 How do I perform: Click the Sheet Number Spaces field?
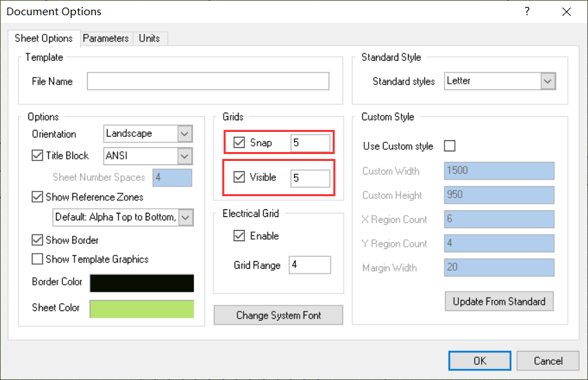172,178
